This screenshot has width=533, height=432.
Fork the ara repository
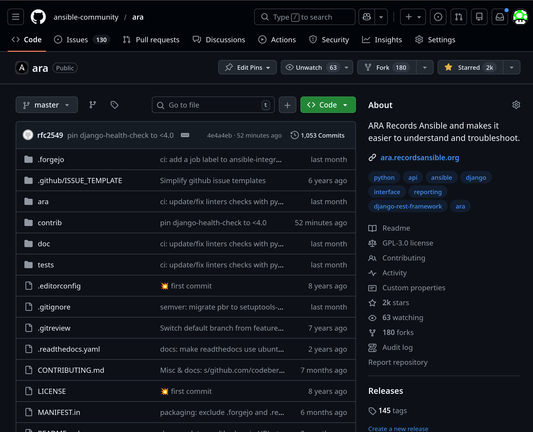[386, 68]
